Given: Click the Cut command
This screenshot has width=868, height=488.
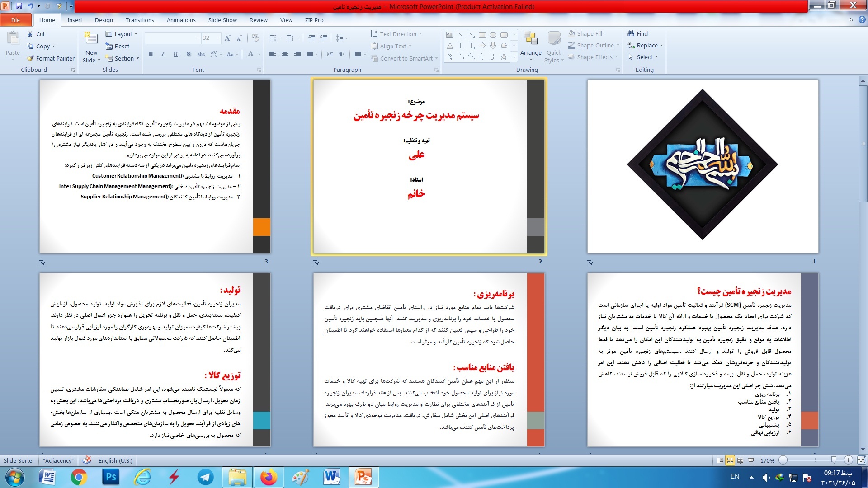Looking at the screenshot, I should (x=36, y=34).
